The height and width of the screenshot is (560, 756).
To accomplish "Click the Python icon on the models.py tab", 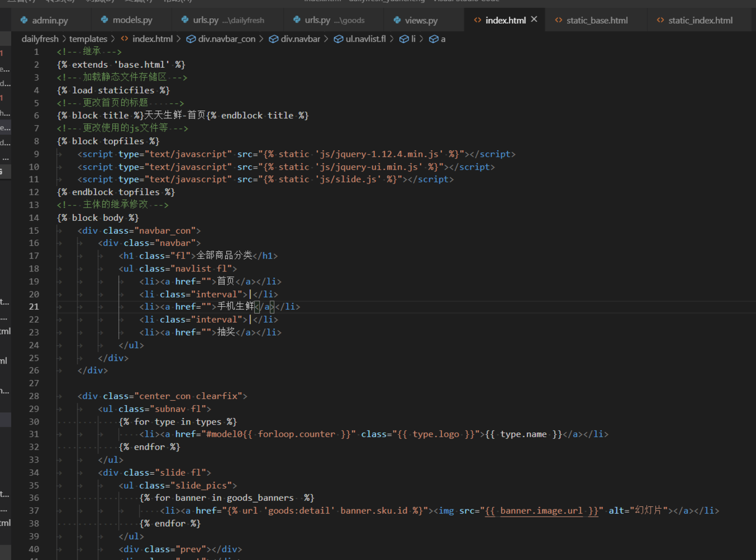I will (104, 20).
